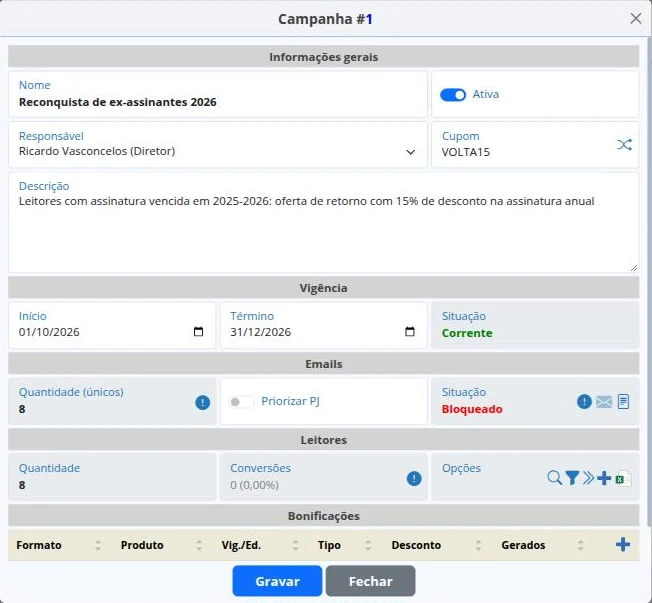This screenshot has width=652, height=603.
Task: Click the Gravar button
Action: click(x=277, y=581)
